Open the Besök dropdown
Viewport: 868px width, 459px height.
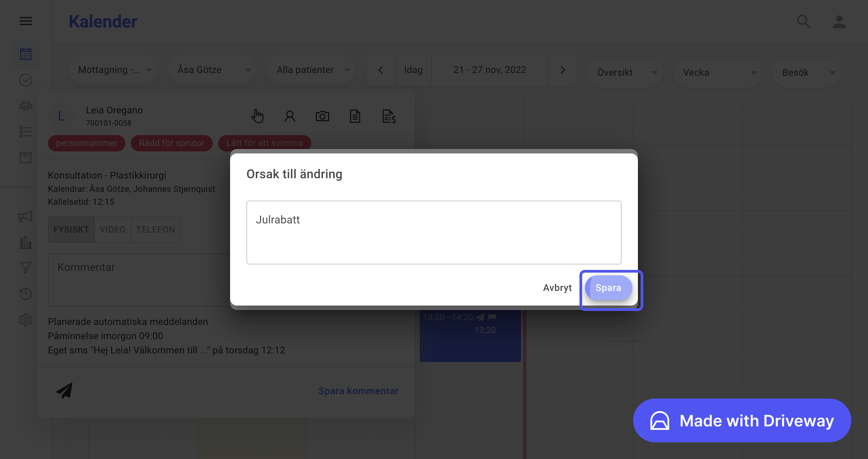[x=807, y=72]
